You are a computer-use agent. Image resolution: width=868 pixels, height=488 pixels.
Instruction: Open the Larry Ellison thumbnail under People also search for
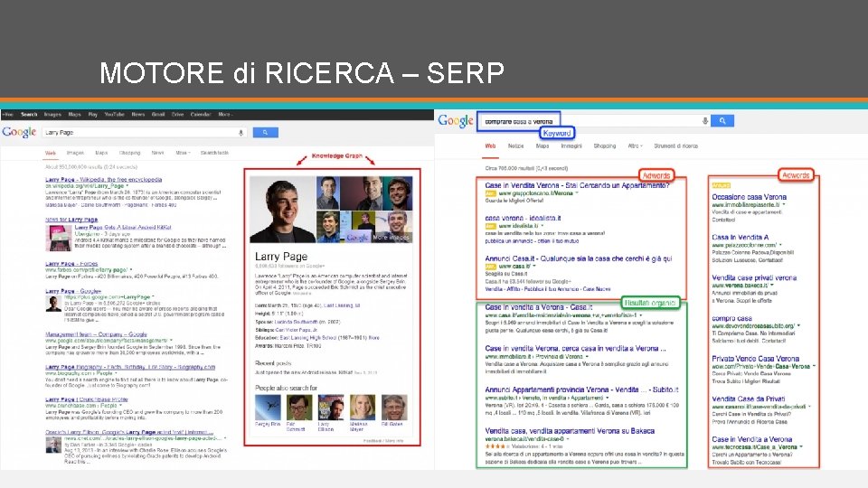[x=331, y=408]
